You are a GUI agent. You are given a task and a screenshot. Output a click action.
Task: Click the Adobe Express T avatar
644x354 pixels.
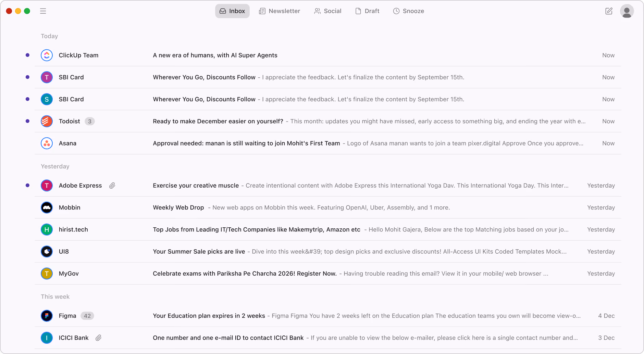pyautogui.click(x=47, y=186)
